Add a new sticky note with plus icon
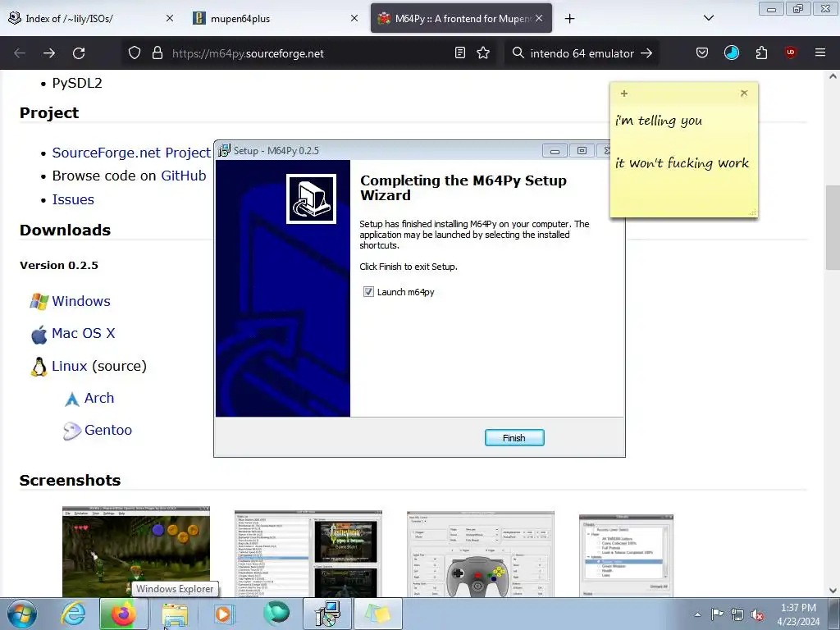Viewport: 840px width, 630px height. pyautogui.click(x=624, y=94)
